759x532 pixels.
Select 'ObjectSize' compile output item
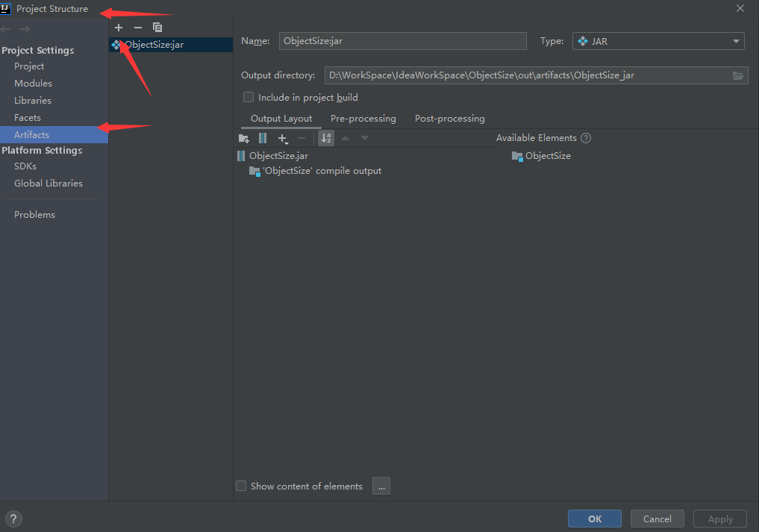(x=315, y=171)
